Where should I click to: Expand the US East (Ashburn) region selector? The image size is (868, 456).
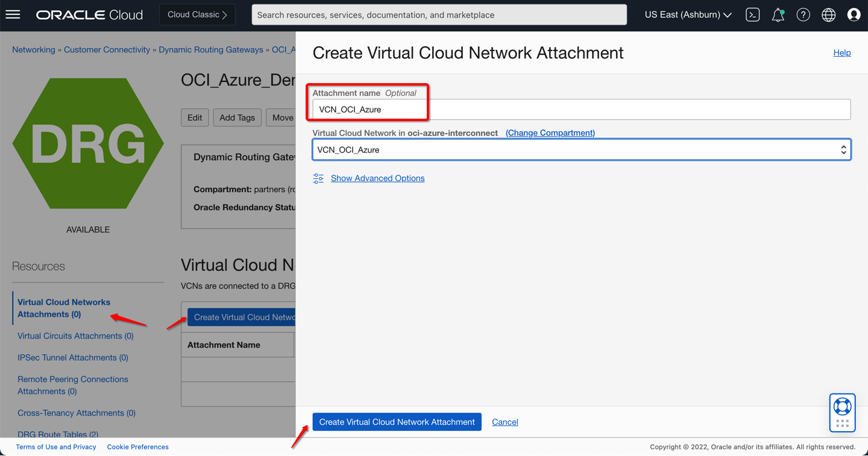click(x=688, y=15)
